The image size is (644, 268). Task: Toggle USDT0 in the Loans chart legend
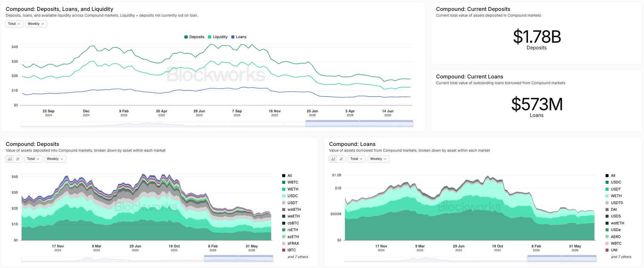(614, 203)
